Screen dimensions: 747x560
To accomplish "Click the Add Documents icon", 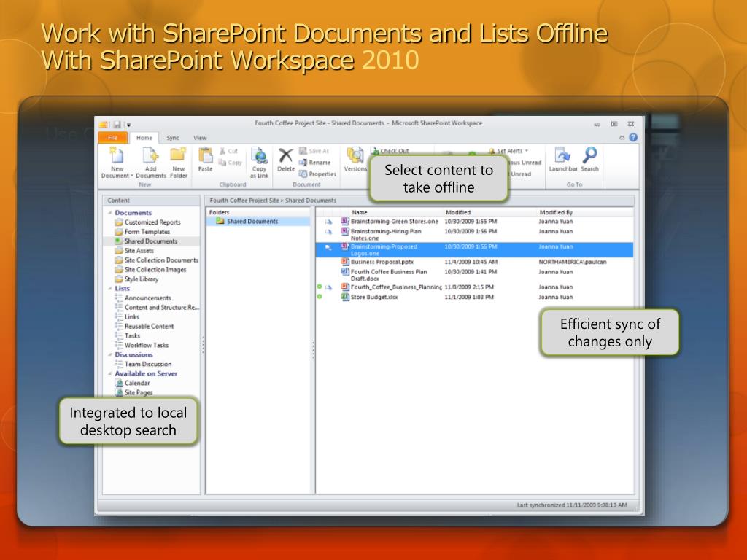I will pyautogui.click(x=150, y=155).
